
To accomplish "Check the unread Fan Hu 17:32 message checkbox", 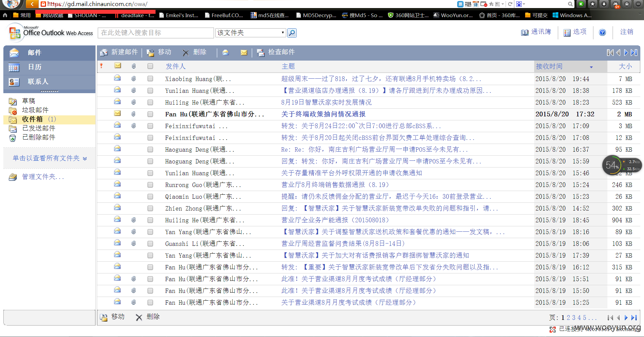I will pyautogui.click(x=150, y=114).
